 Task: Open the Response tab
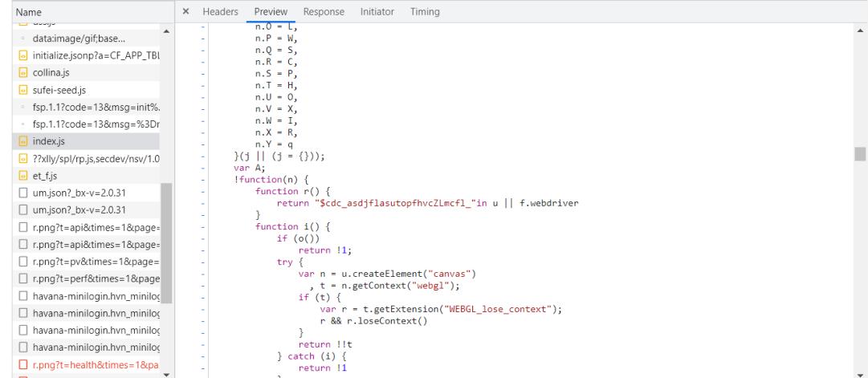coord(324,11)
